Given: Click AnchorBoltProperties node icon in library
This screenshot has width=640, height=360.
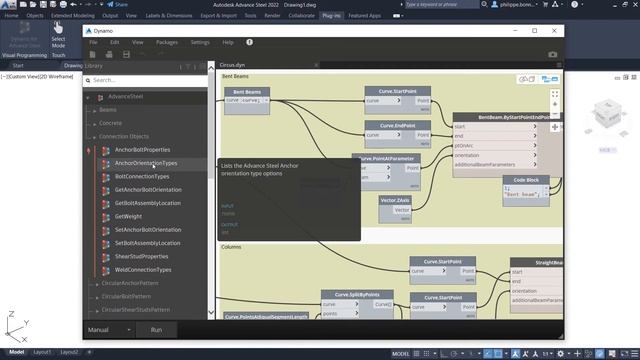Looking at the screenshot, I should [x=106, y=151].
